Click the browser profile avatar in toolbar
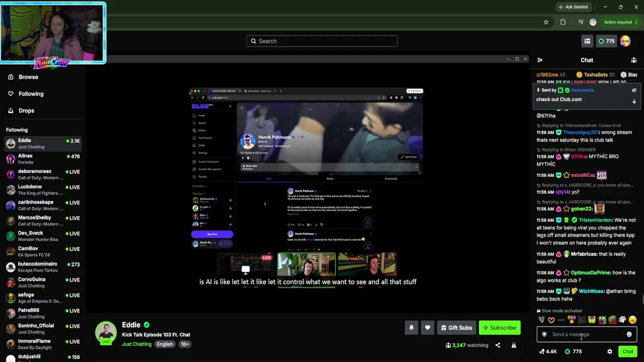This screenshot has height=362, width=644. (x=593, y=22)
